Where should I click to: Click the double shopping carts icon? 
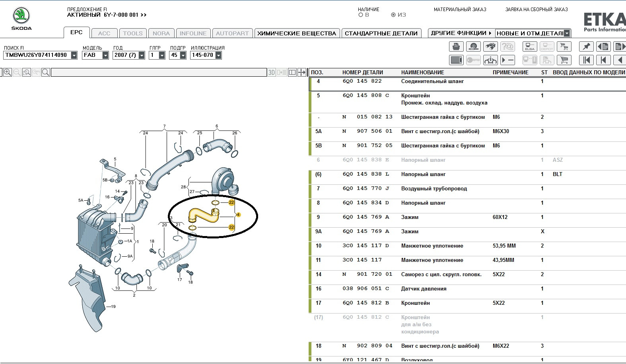tap(564, 46)
